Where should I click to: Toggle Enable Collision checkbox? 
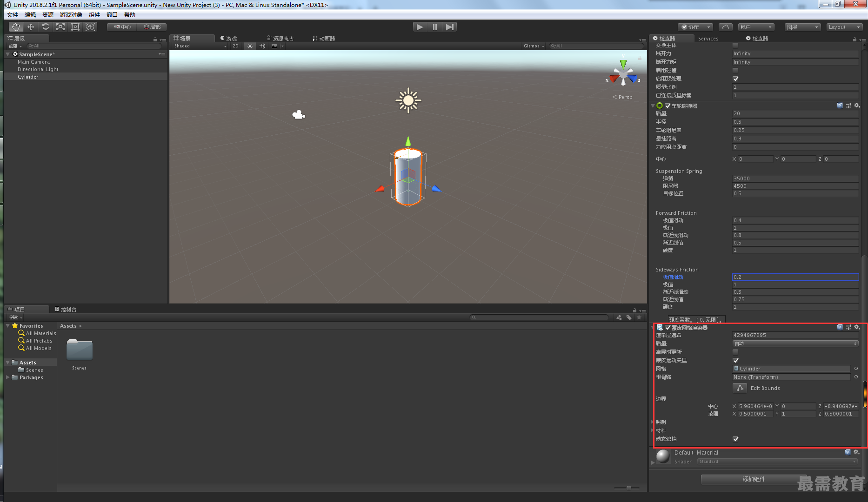pyautogui.click(x=735, y=70)
